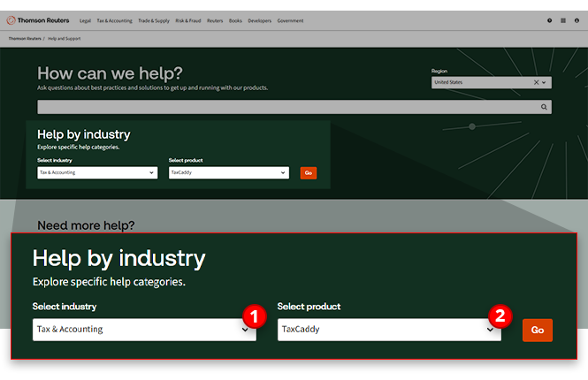Click the Thomson Reuters logo
The width and height of the screenshot is (588, 380).
click(38, 20)
